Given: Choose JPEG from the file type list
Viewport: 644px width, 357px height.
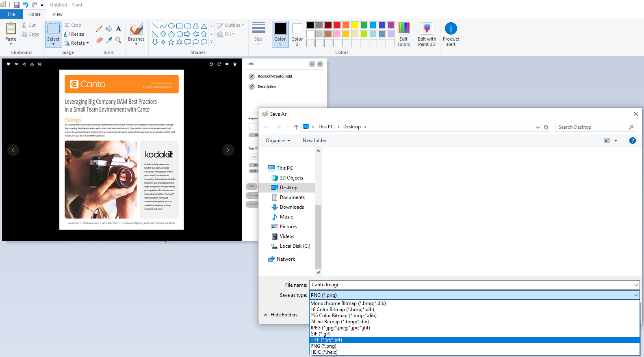Looking at the screenshot, I should 340,328.
